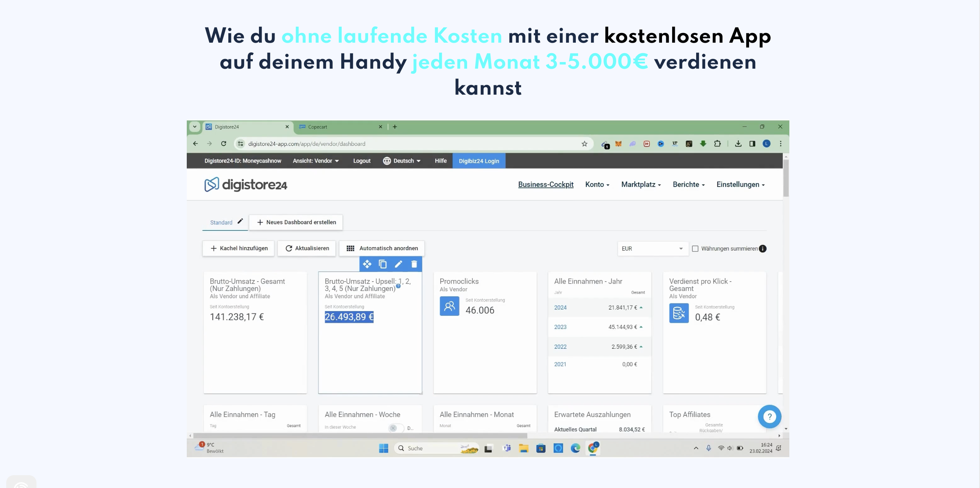Screen dimensions: 980x488
Task: Click the info icon beside Währungen summieren
Action: pyautogui.click(x=763, y=249)
